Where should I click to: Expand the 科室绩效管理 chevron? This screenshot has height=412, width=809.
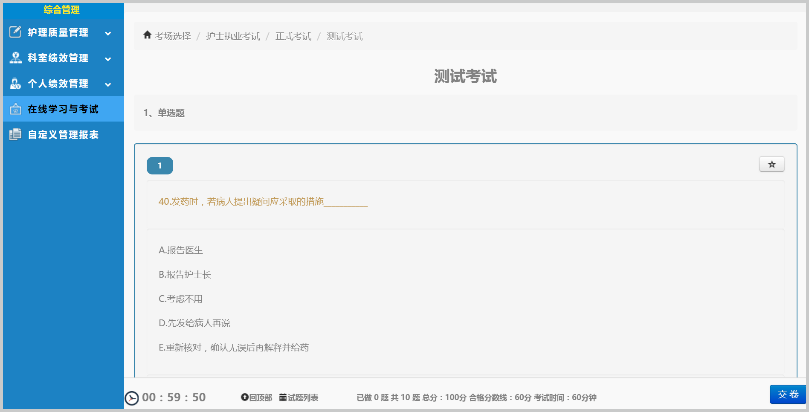pyautogui.click(x=108, y=59)
